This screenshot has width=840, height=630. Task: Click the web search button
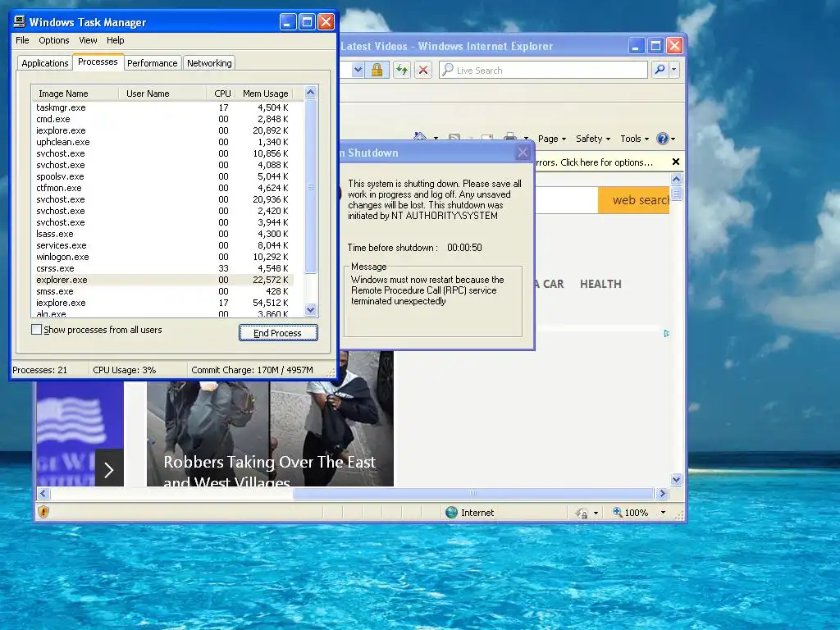click(x=634, y=200)
